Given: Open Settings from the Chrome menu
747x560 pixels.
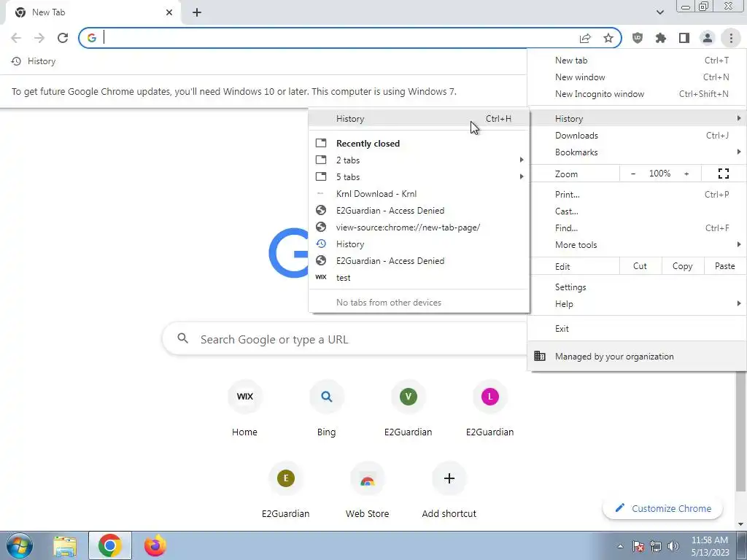Looking at the screenshot, I should 637,287.
